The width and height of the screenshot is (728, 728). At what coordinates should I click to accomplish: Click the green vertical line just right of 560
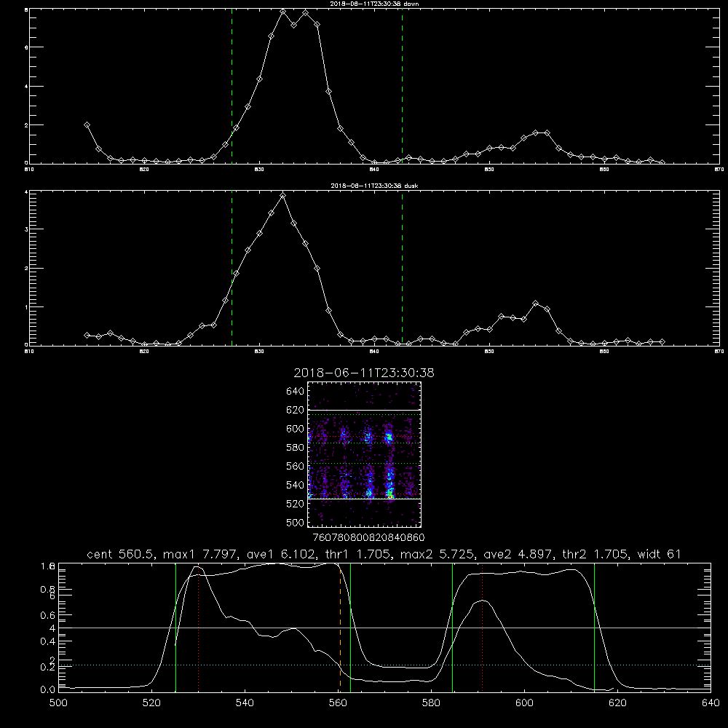[350, 627]
